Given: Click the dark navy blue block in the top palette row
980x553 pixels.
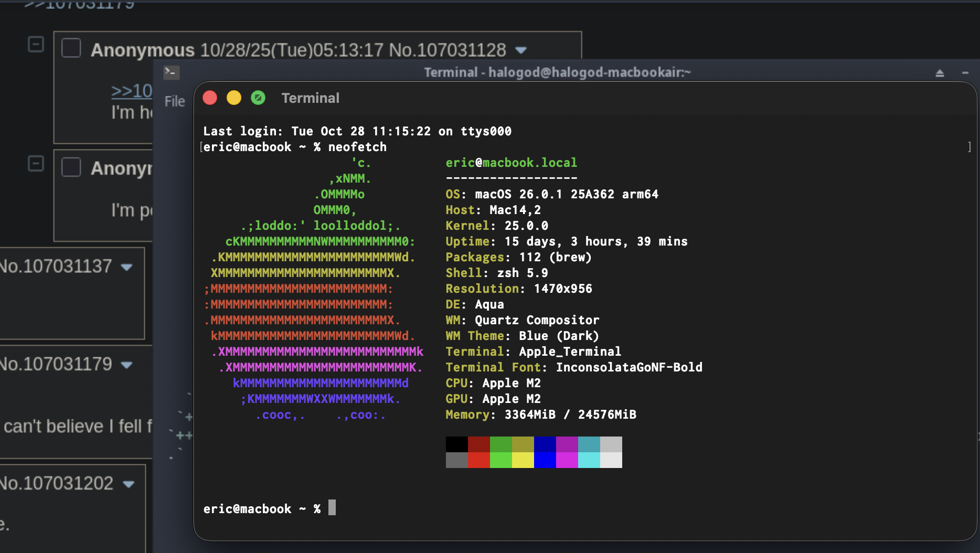Looking at the screenshot, I should 545,444.
